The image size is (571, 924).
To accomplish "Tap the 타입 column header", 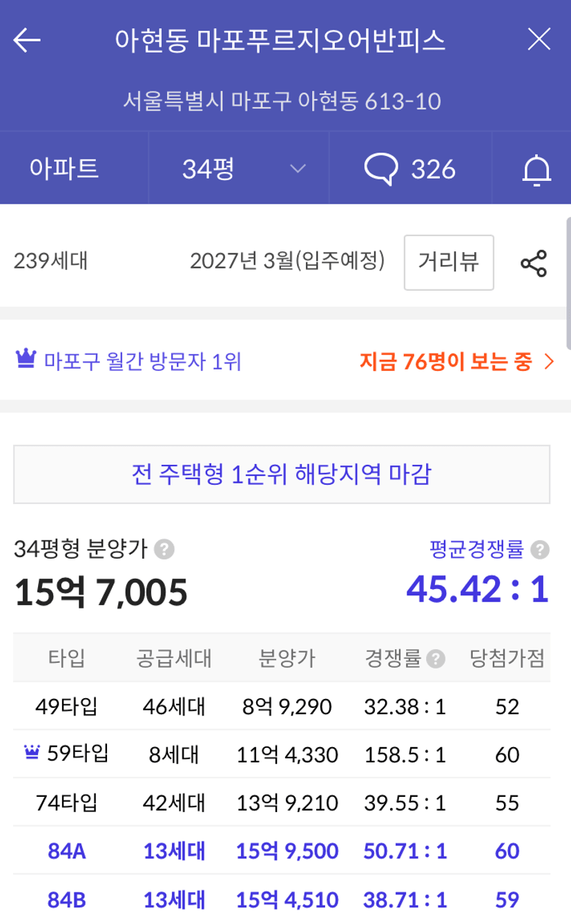I will coord(66,658).
